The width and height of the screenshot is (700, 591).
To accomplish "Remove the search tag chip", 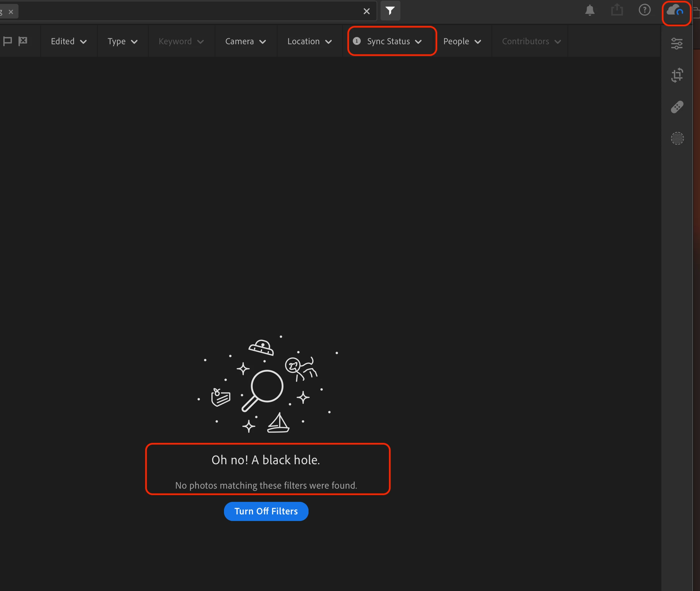I will (x=11, y=12).
